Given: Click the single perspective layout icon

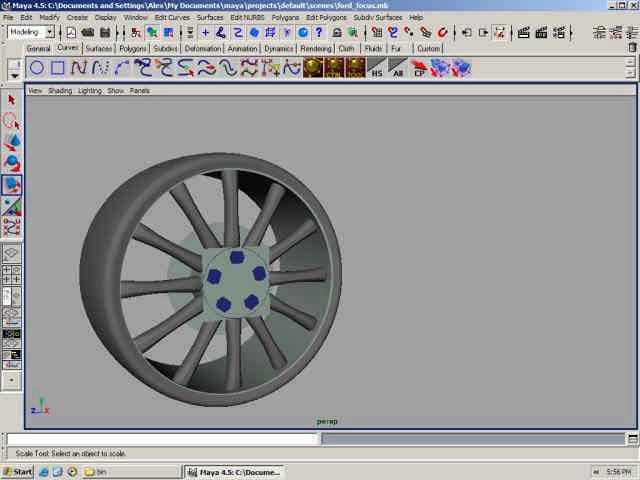Looking at the screenshot, I should click(12, 254).
